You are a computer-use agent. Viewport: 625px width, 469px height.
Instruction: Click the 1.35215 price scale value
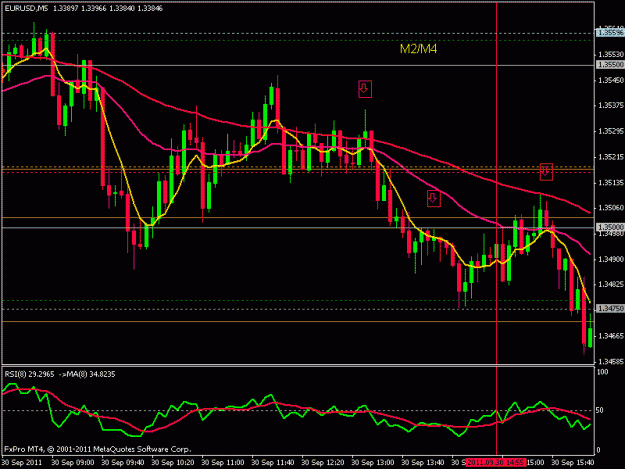[x=611, y=157]
